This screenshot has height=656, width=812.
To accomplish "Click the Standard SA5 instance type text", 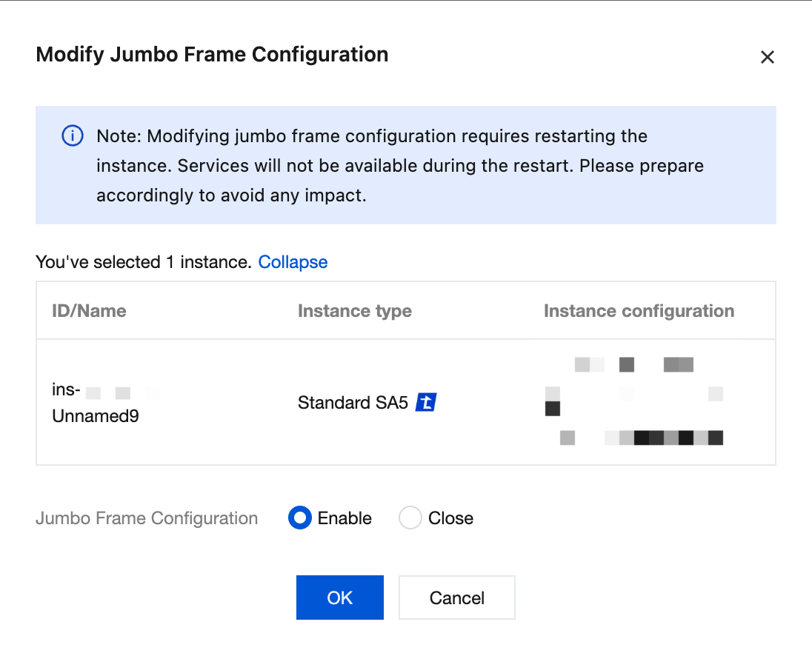I will (x=353, y=403).
